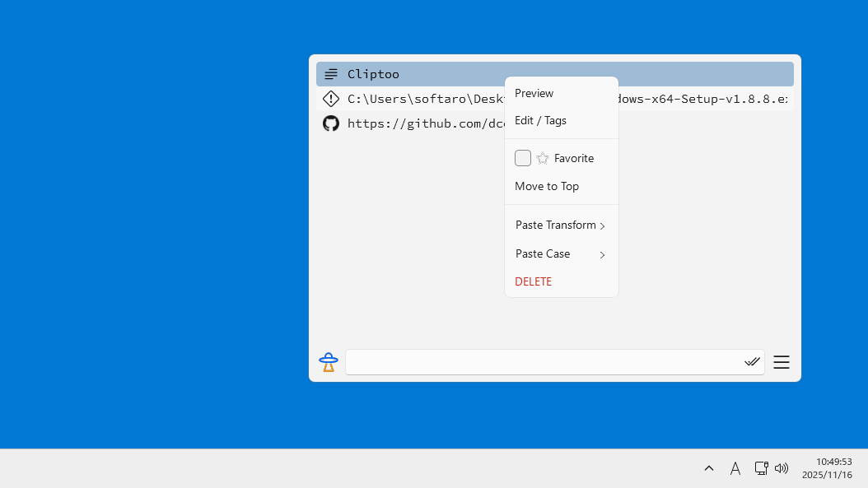Click the warning diamond icon on file path entry
Viewport: 868px width, 488px height.
(331, 99)
